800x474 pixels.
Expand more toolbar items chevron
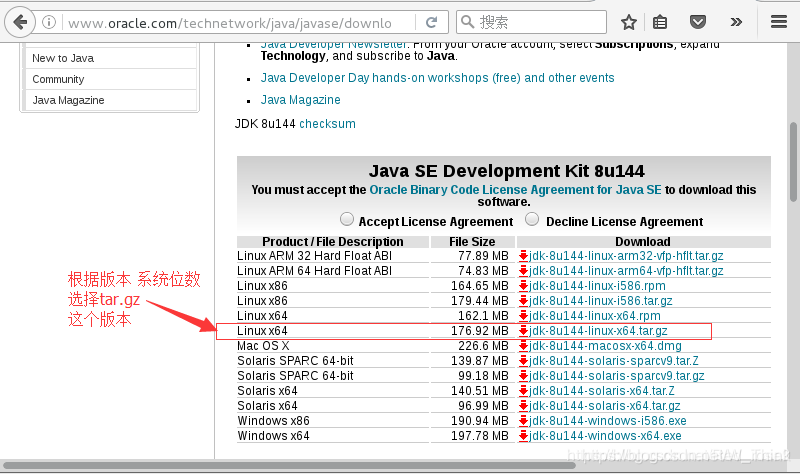736,22
